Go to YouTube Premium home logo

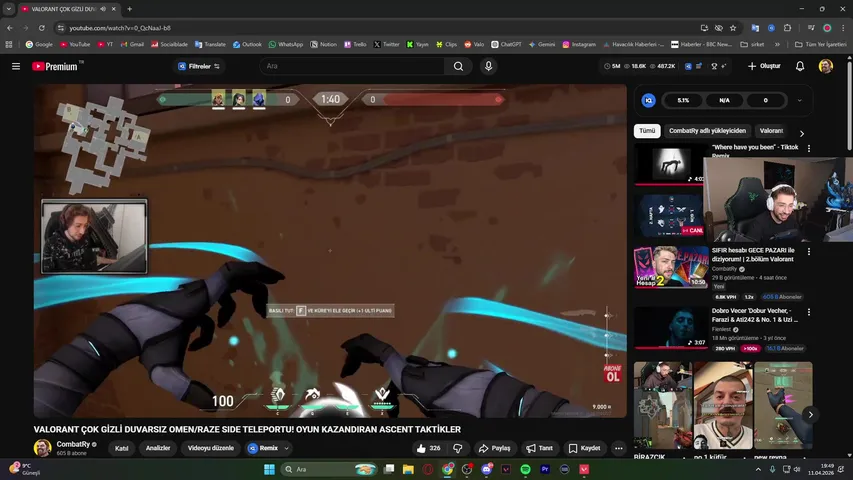[x=54, y=66]
